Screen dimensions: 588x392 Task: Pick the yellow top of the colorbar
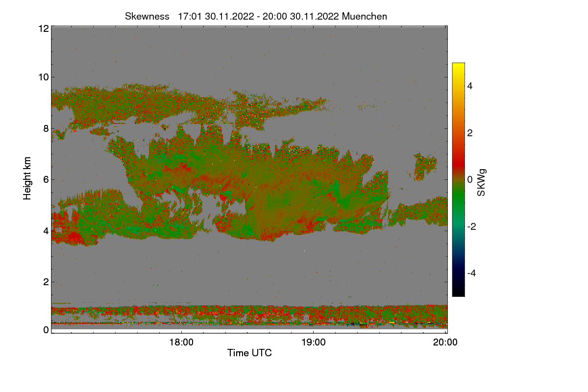click(x=458, y=68)
